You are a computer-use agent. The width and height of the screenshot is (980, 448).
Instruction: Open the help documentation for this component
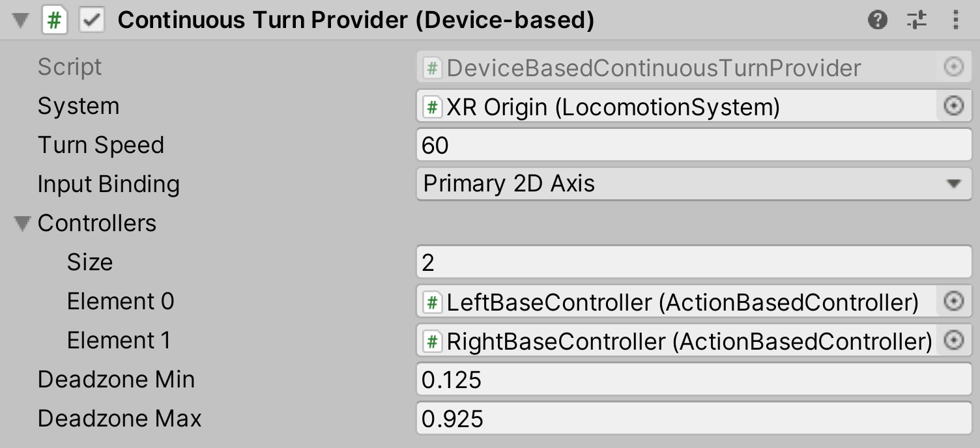tap(878, 20)
